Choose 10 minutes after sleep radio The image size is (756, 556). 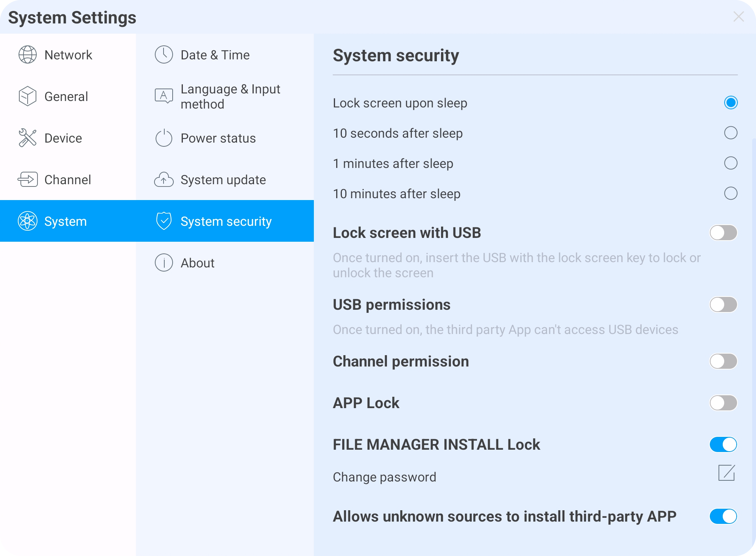pos(731,193)
